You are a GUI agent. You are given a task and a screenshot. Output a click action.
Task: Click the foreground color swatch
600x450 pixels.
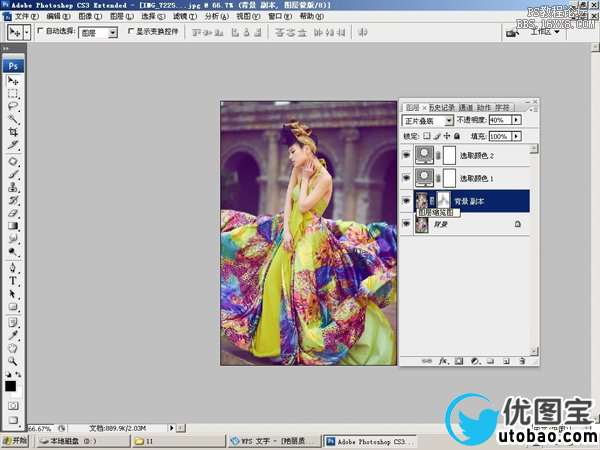[x=10, y=386]
